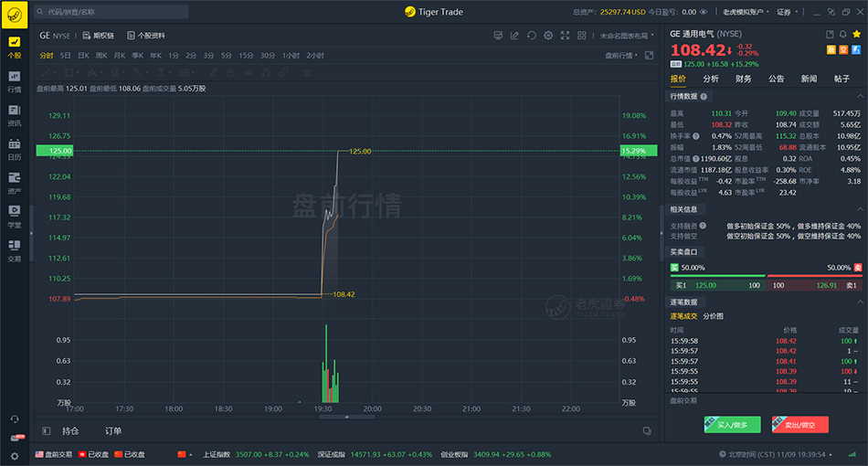The image size is (868, 466).
Task: Expand bottom panel via up-arrow handle
Action: point(346,417)
